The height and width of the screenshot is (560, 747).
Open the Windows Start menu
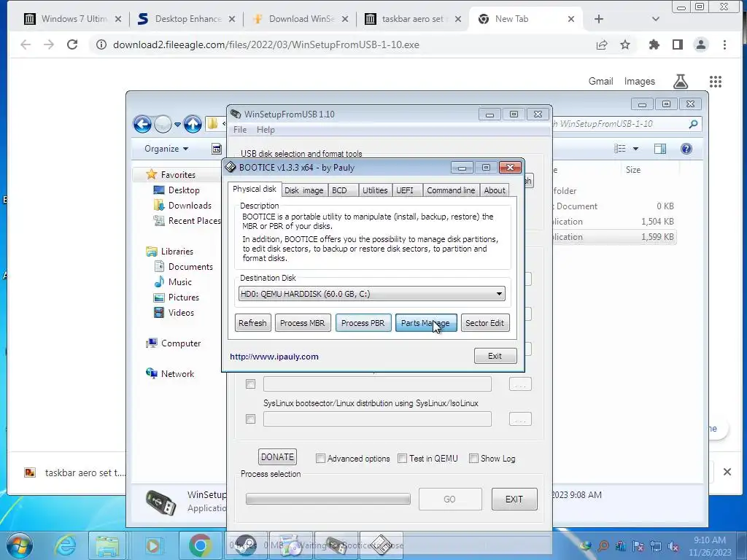[x=20, y=545]
